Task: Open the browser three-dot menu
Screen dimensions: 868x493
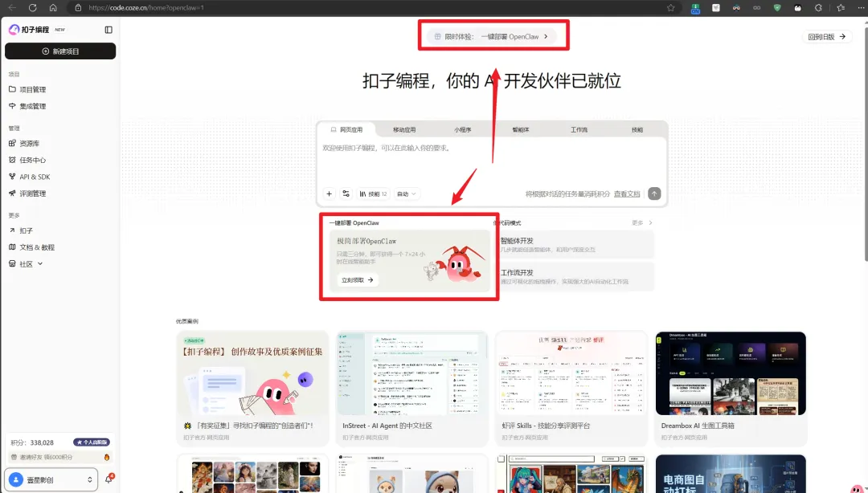Action: click(x=861, y=8)
